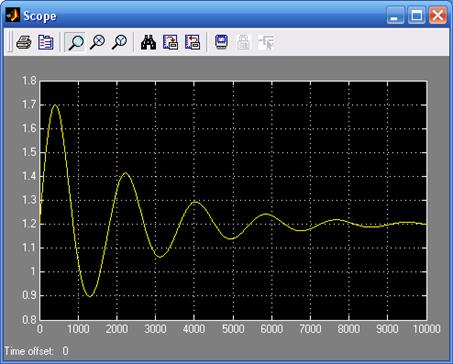Click the y-axis label 1.6

[29, 129]
